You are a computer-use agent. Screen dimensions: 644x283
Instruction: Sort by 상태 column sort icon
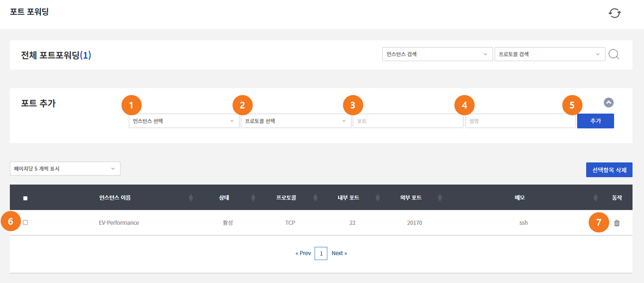(253, 198)
